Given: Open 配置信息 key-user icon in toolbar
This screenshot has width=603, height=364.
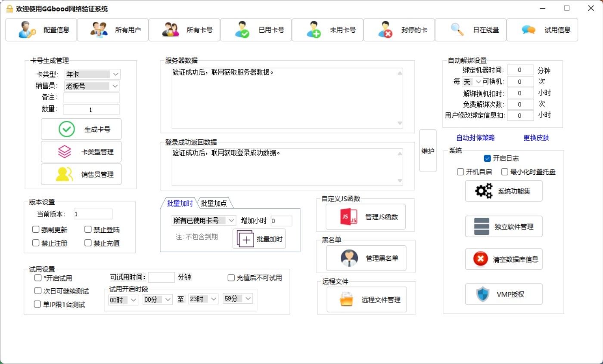Looking at the screenshot, I should point(27,30).
